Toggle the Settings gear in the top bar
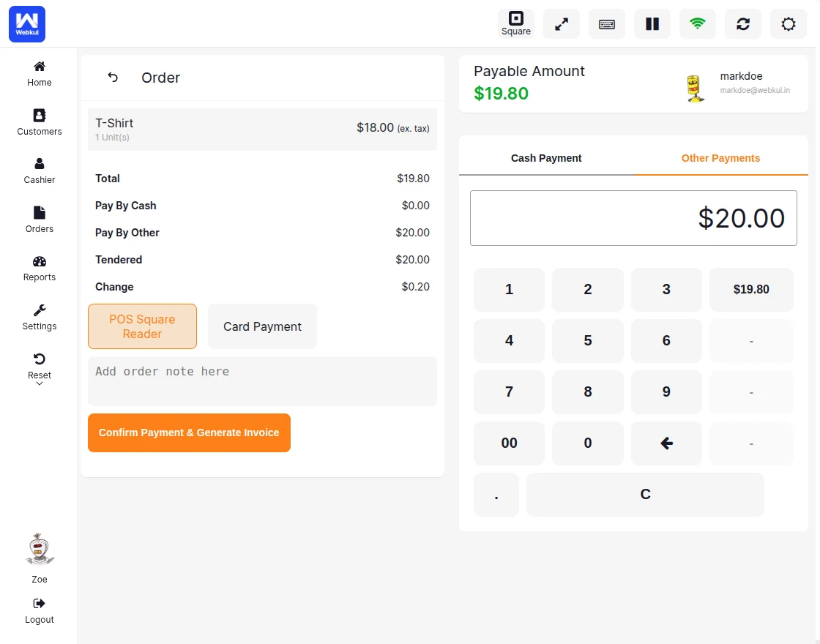Viewport: 820px width, 644px height. (x=789, y=23)
